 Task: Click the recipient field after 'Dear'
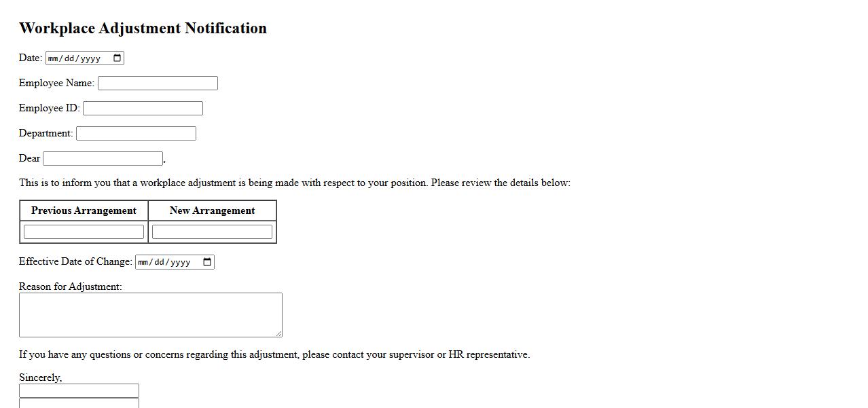coord(103,159)
